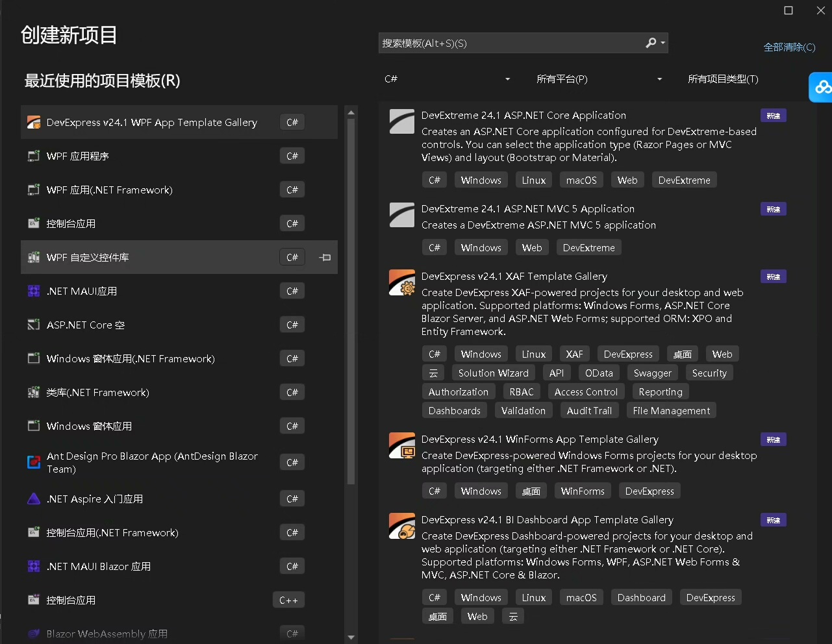The height and width of the screenshot is (644, 832).
Task: Choose ASP.NET Core 空 from recent templates
Action: (179, 325)
